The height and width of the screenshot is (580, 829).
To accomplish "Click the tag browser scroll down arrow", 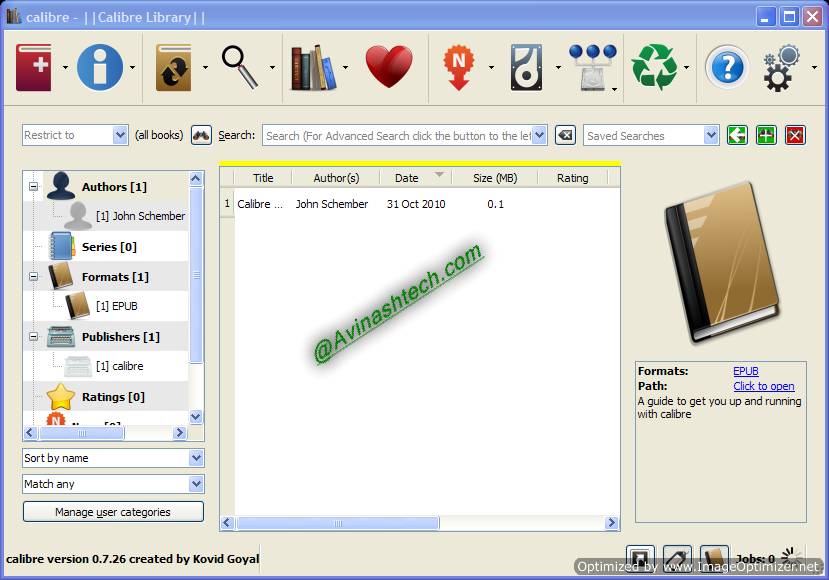I will click(x=196, y=417).
